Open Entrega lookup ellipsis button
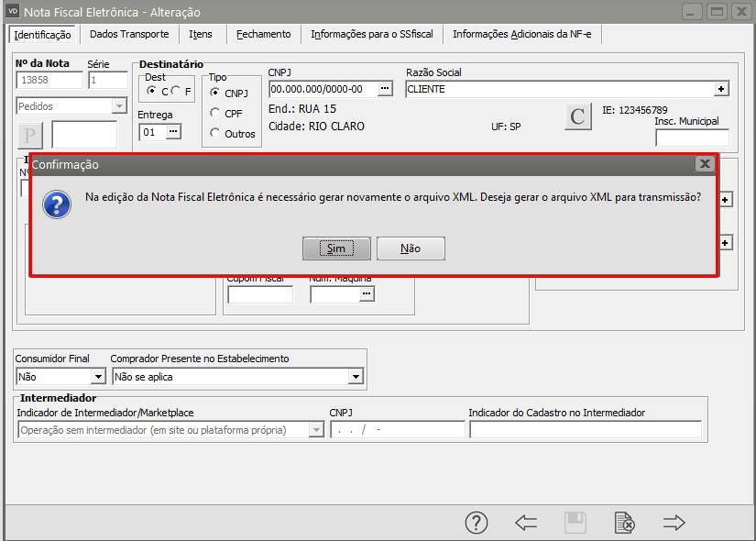 click(x=173, y=132)
